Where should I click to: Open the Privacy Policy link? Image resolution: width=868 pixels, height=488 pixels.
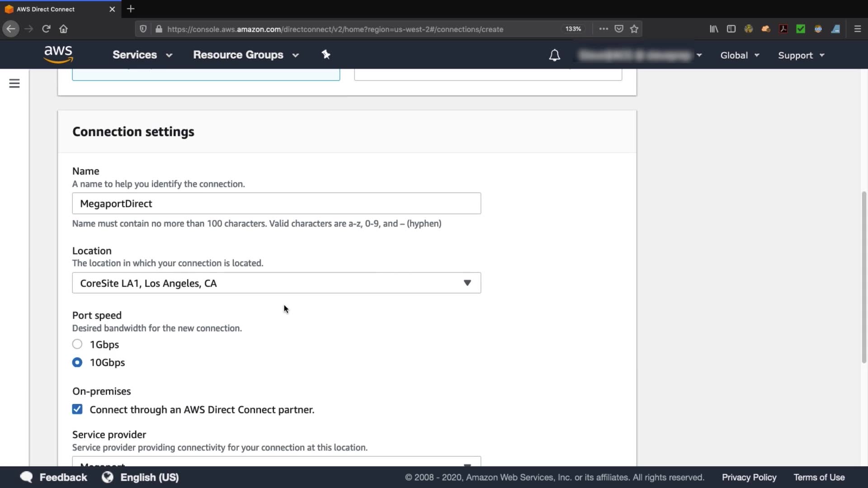tap(749, 477)
